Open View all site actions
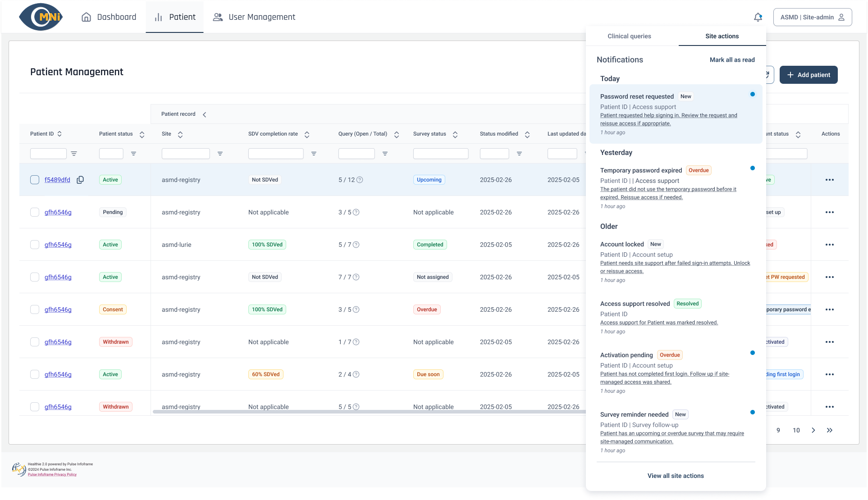This screenshot has width=868, height=500. (x=676, y=476)
